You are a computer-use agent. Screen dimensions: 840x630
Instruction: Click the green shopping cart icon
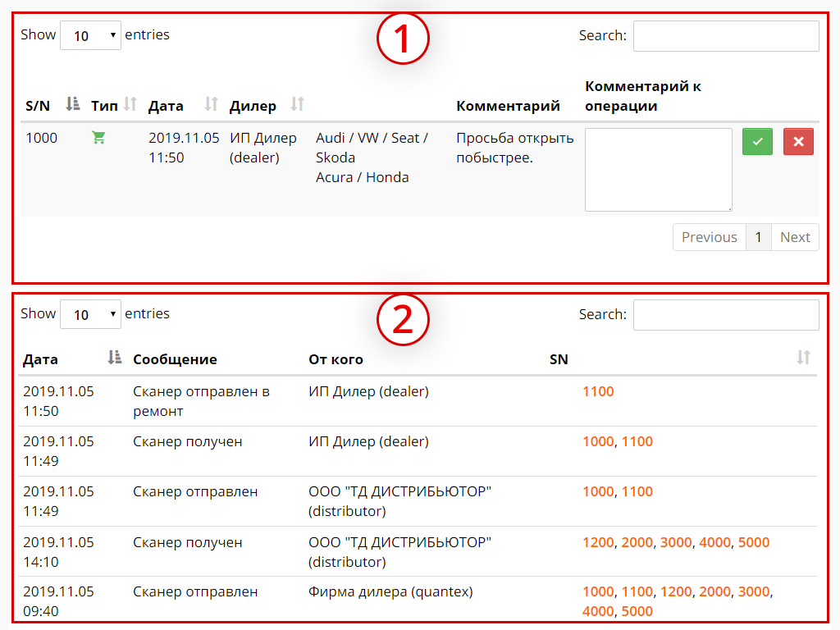(98, 138)
